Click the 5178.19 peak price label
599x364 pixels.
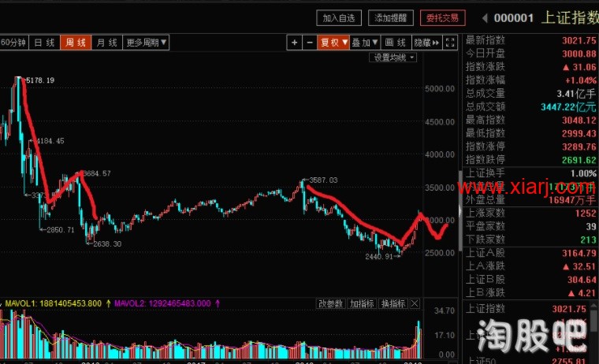tap(40, 80)
